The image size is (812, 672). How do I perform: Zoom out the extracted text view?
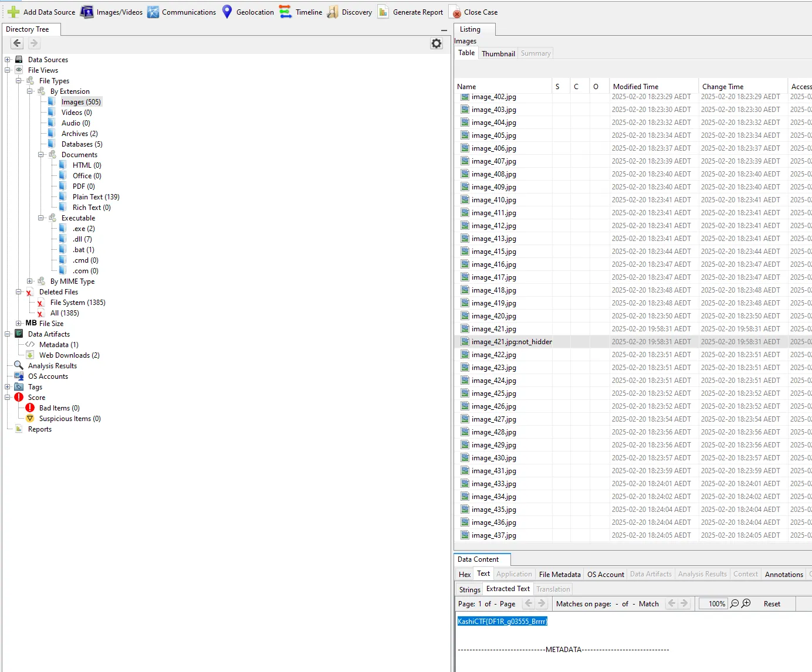(x=734, y=603)
